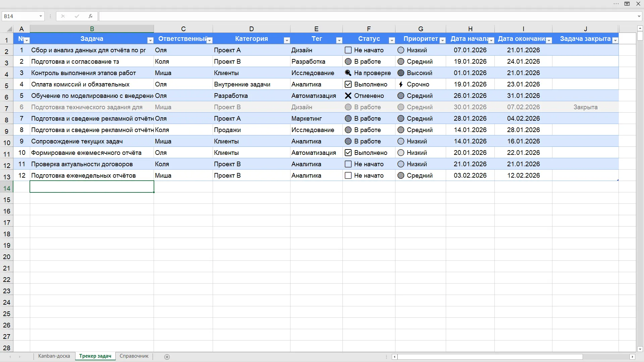Click the insert function fx icon

point(90,16)
